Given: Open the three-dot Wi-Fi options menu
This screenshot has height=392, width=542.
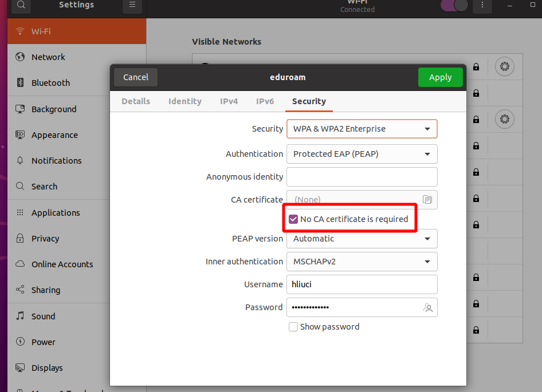Looking at the screenshot, I should click(x=482, y=5).
